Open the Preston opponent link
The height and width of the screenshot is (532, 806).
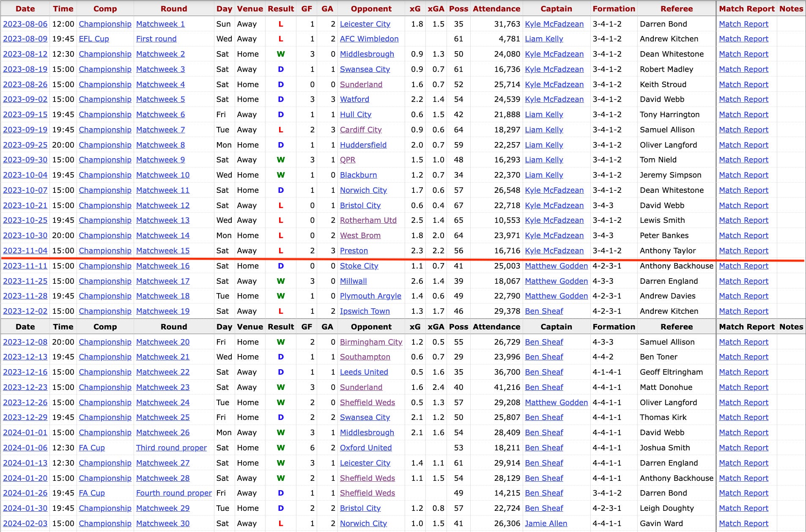354,251
